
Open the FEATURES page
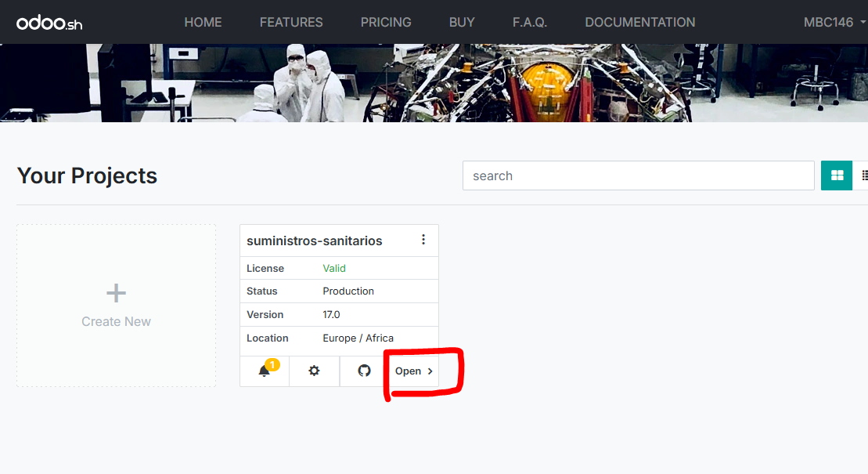[291, 22]
